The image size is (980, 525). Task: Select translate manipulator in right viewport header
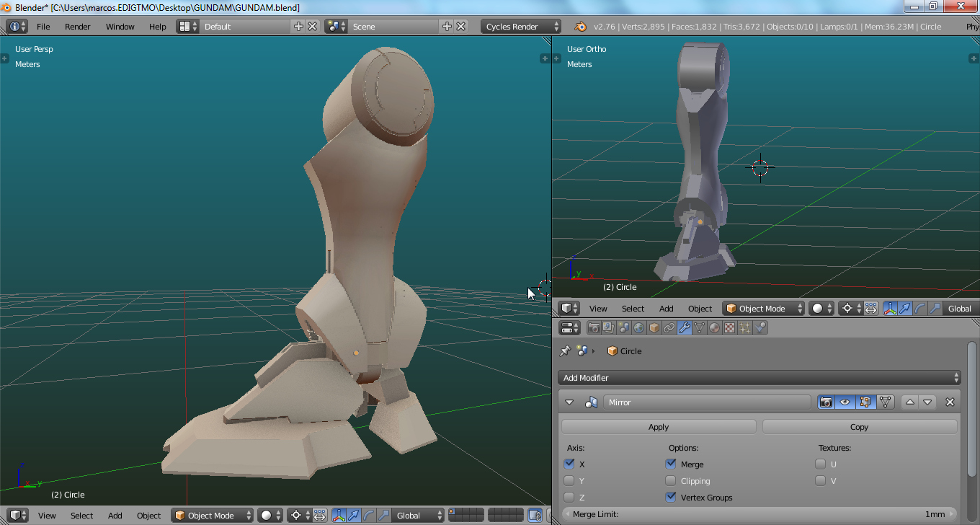[x=905, y=309]
